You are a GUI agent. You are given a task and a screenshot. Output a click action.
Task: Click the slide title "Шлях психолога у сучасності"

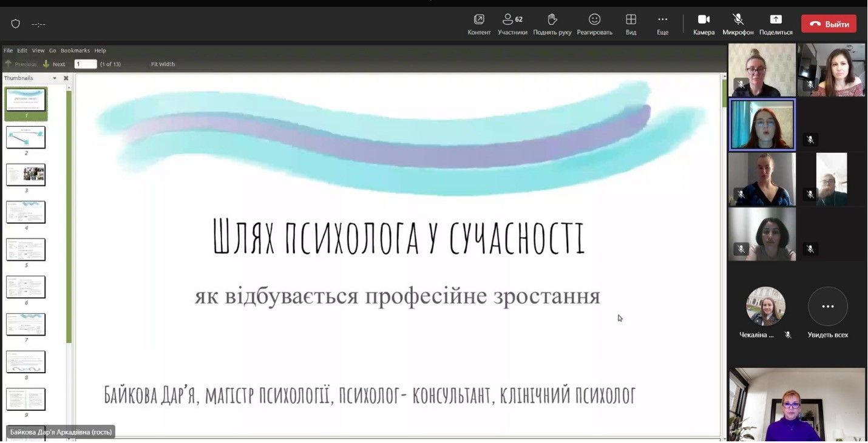[399, 237]
